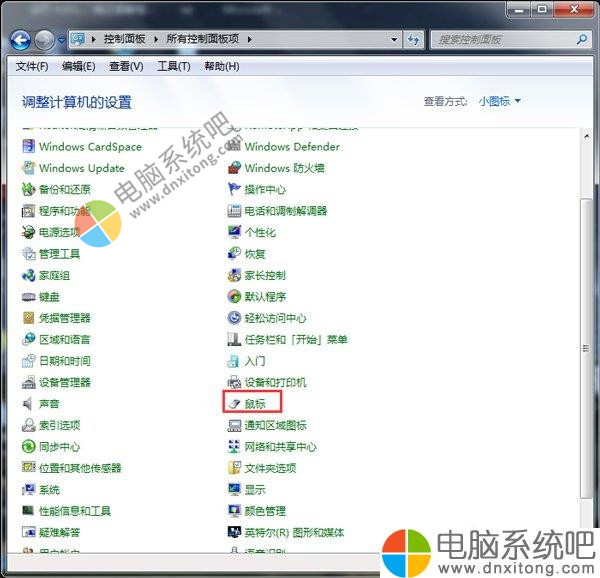Click the 疑难解答 icon

[28, 532]
